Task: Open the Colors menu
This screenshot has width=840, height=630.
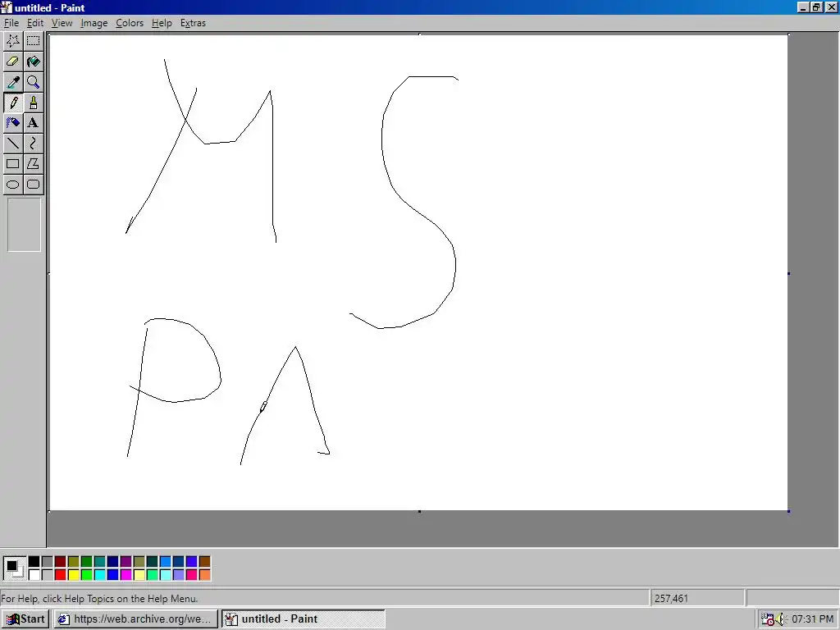Action: coord(130,23)
